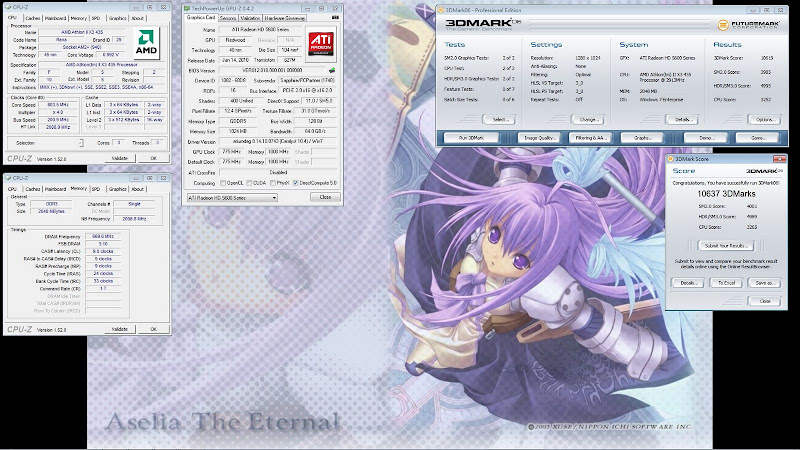Click the Close button in GPU-Z
Image resolution: width=800 pixels, height=450 pixels.
click(326, 197)
